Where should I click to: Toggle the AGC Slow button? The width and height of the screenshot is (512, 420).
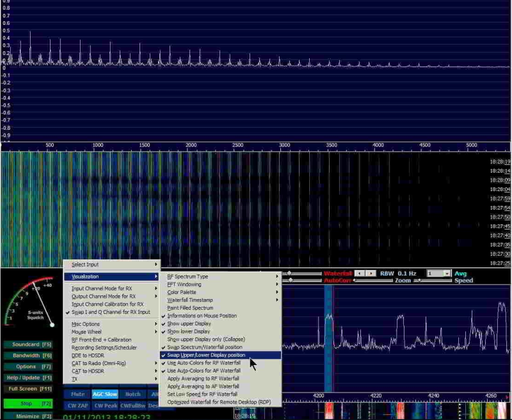click(104, 394)
